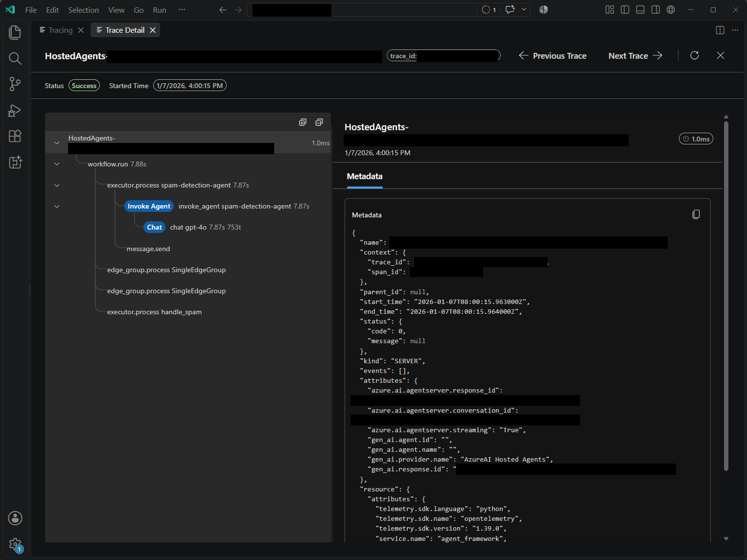Split the editor to the right
This screenshot has width=747, height=560.
point(720,30)
